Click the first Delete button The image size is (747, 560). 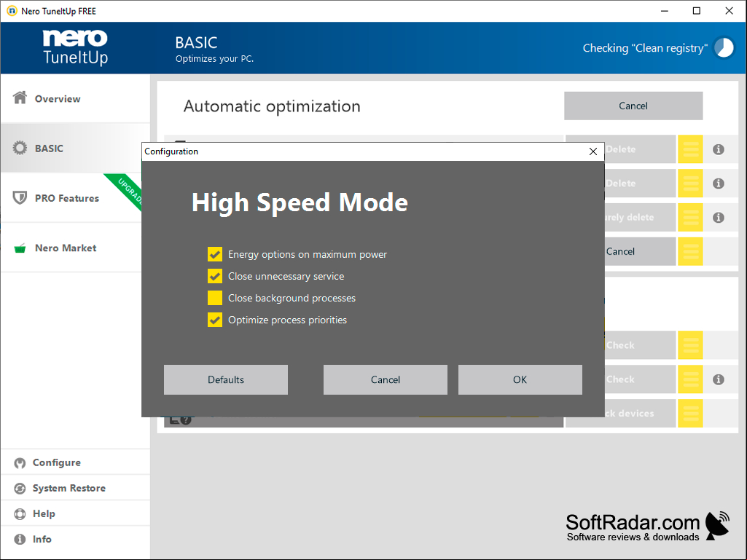(640, 149)
